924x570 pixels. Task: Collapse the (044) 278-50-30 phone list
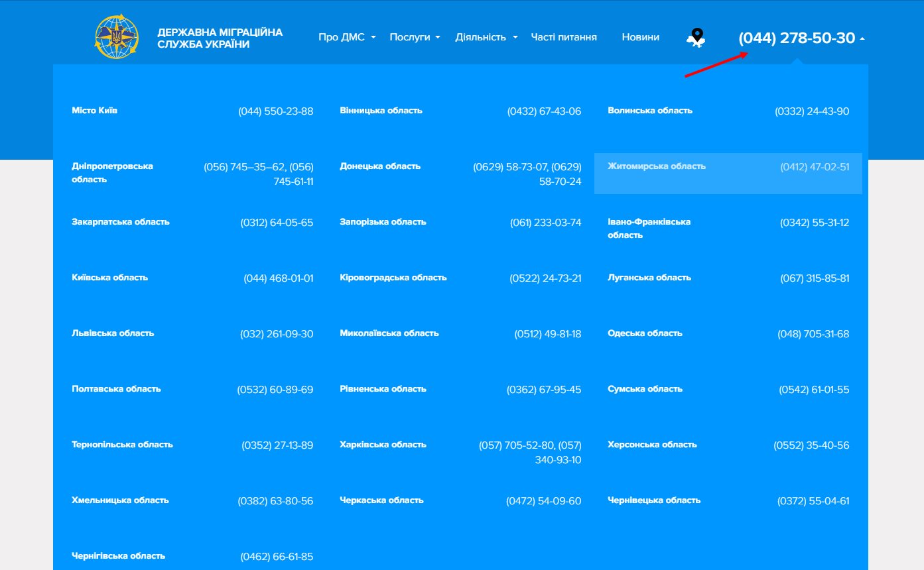click(x=801, y=38)
